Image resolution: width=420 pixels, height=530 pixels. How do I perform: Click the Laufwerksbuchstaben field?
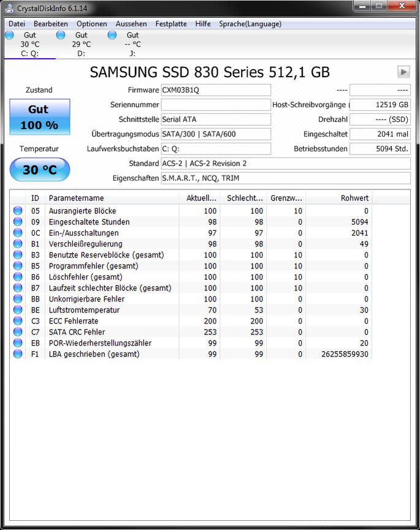click(216, 149)
